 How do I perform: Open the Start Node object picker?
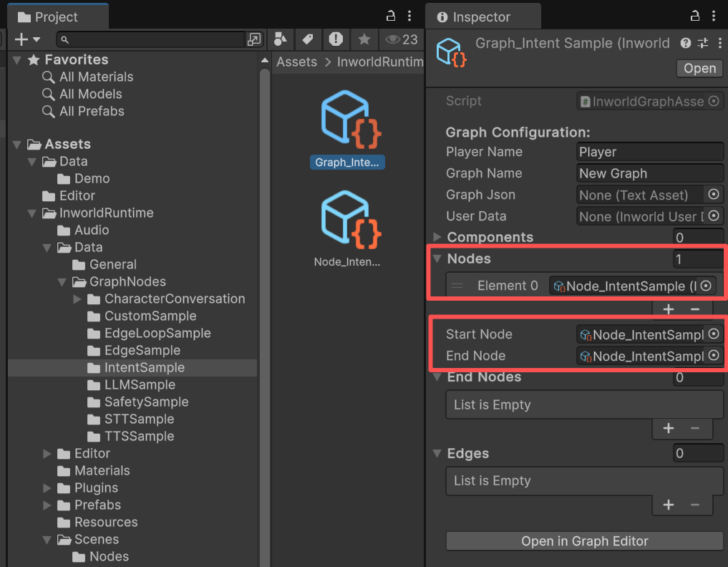(714, 334)
